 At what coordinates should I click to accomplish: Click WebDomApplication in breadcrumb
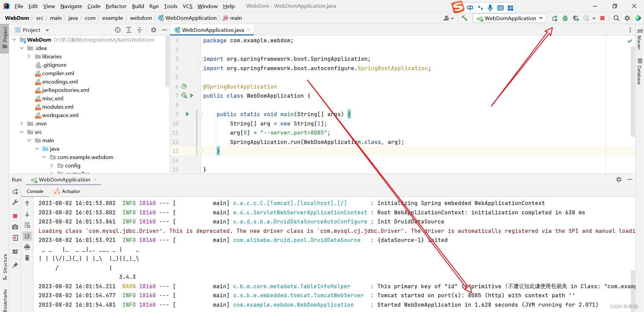[x=187, y=18]
